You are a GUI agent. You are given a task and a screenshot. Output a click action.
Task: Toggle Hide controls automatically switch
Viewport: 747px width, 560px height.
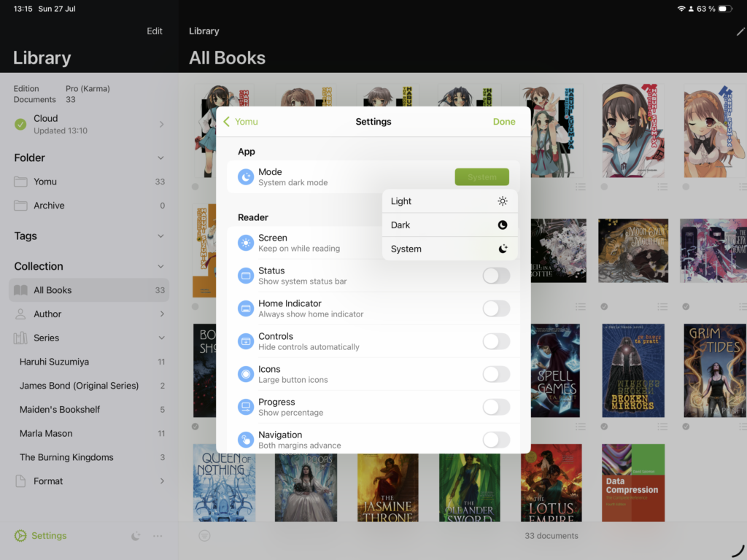click(496, 341)
